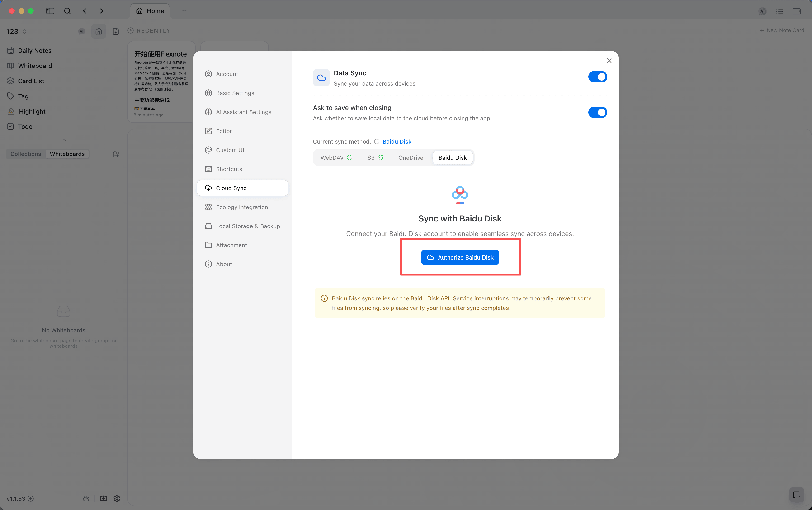Screen dimensions: 812x510
Task: Close the settings dialog
Action: [609, 61]
